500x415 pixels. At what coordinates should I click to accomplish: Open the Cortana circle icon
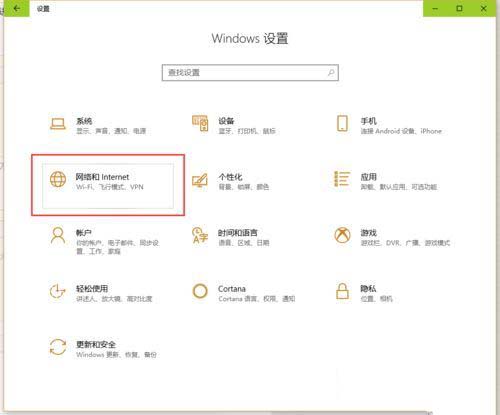click(x=200, y=291)
